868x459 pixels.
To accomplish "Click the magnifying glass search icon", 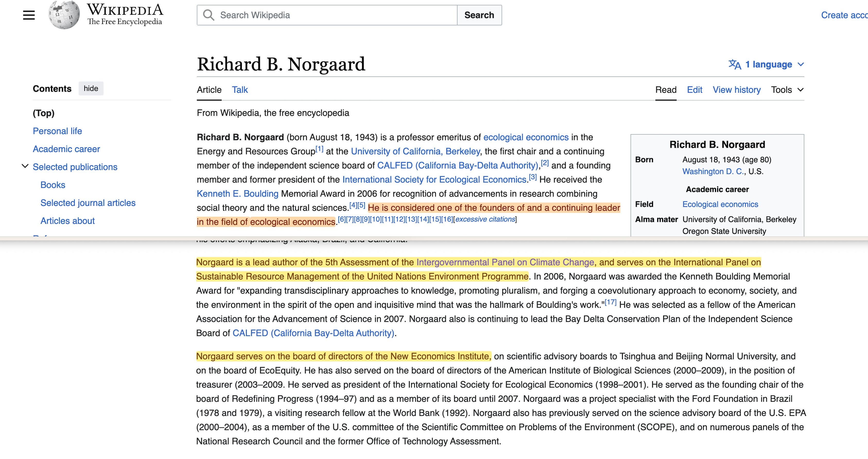I will pos(209,15).
